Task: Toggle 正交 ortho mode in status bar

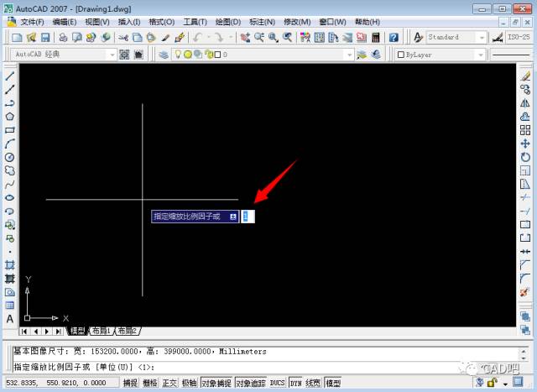Action: pos(169,383)
